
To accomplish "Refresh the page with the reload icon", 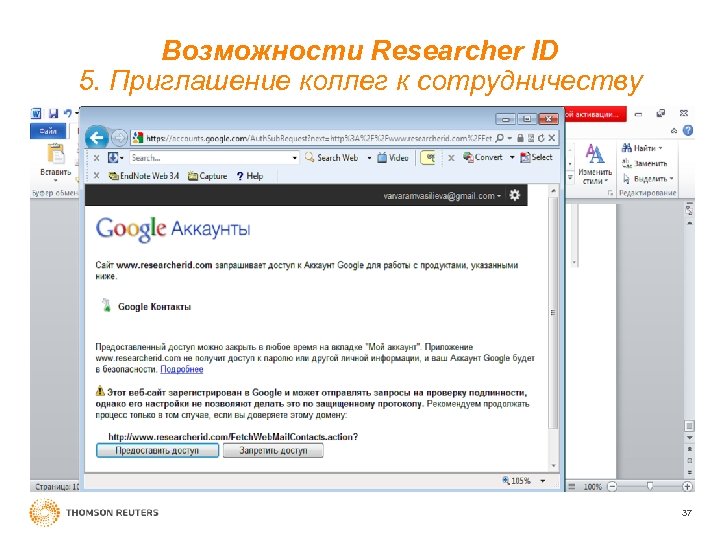I will pyautogui.click(x=541, y=138).
